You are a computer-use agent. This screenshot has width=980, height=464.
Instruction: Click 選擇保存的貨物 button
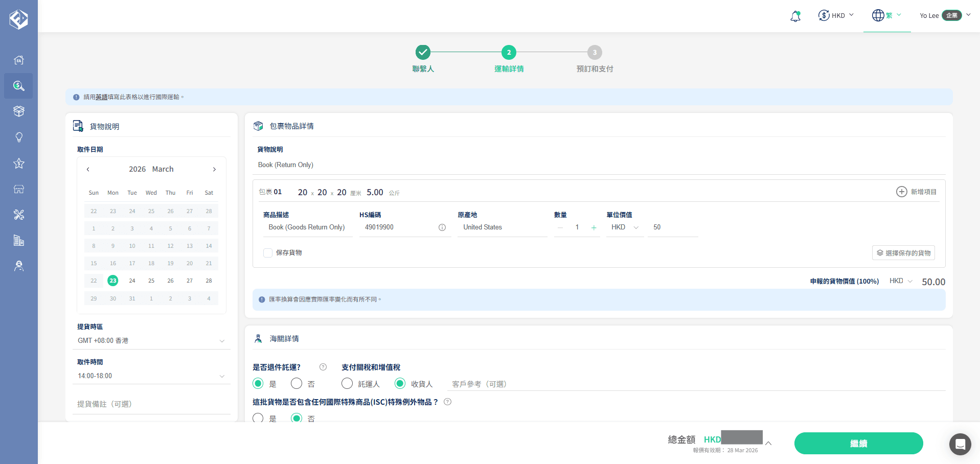point(903,253)
